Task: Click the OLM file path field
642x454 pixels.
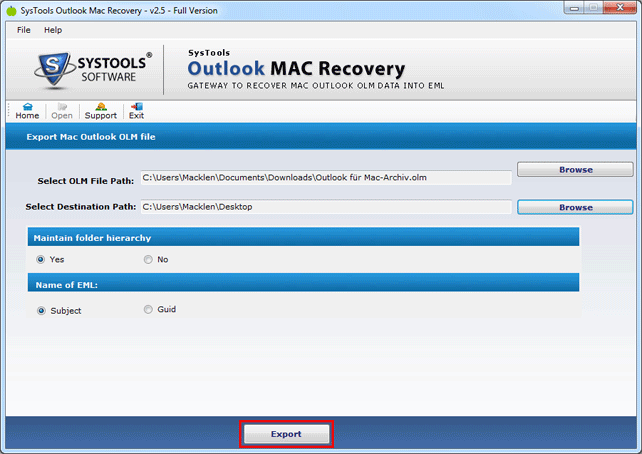Action: (x=326, y=178)
